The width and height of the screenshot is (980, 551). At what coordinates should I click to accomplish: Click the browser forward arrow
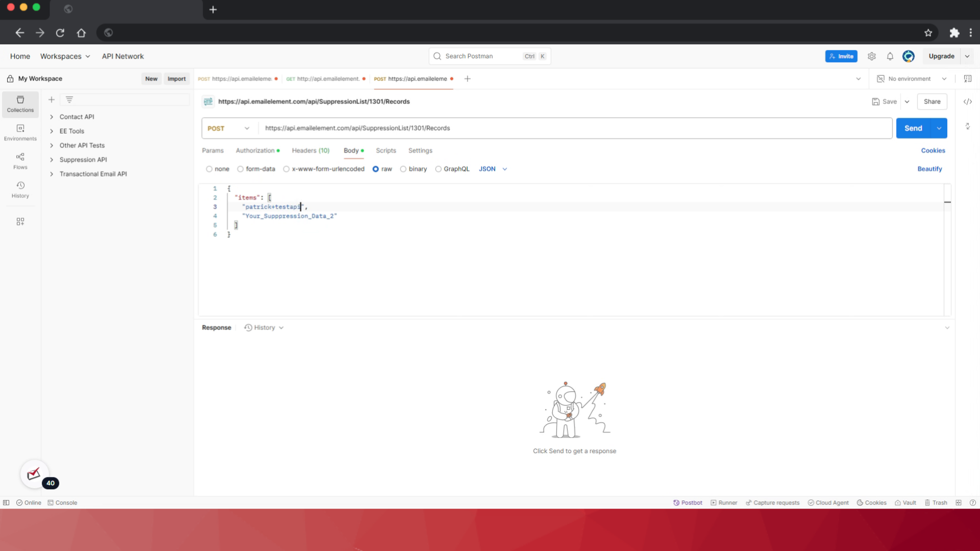pyautogui.click(x=40, y=33)
